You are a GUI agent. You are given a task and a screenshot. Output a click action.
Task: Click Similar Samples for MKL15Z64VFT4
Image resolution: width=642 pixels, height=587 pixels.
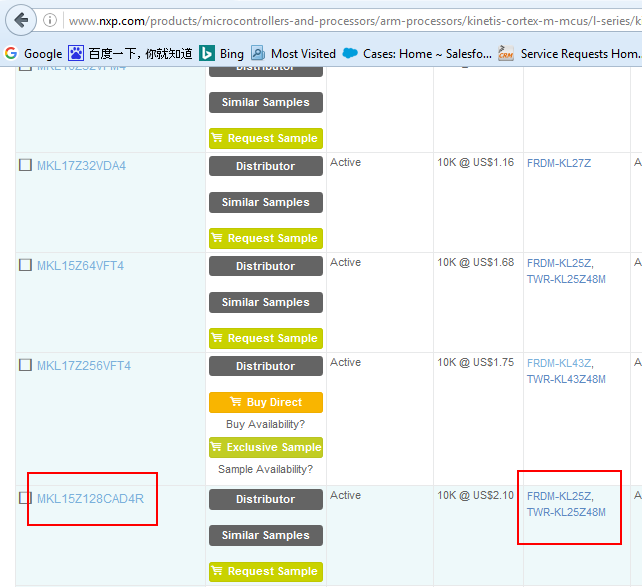coord(266,302)
